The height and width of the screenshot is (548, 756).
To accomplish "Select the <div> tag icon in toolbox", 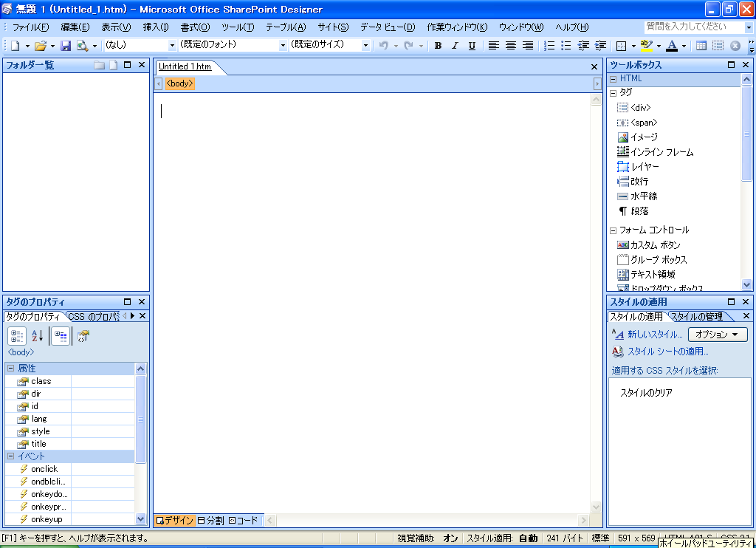I will (622, 108).
